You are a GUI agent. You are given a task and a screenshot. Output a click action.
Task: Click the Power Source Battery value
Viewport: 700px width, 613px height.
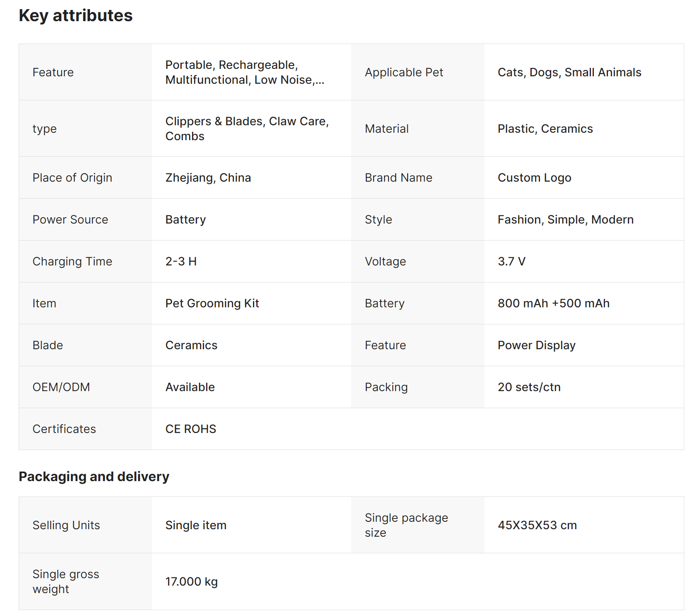click(x=185, y=220)
